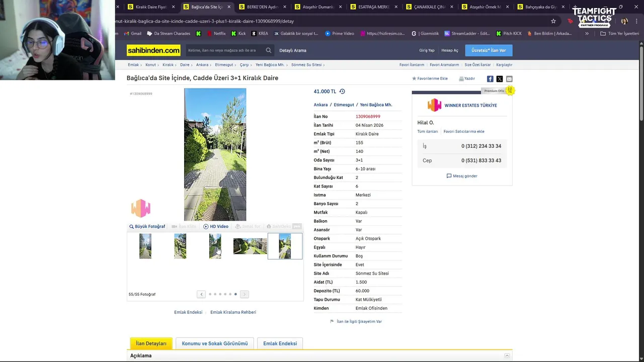Viewport: 644px width, 362px height.
Task: Select the wide landscape garden thumbnail
Action: [250, 246]
